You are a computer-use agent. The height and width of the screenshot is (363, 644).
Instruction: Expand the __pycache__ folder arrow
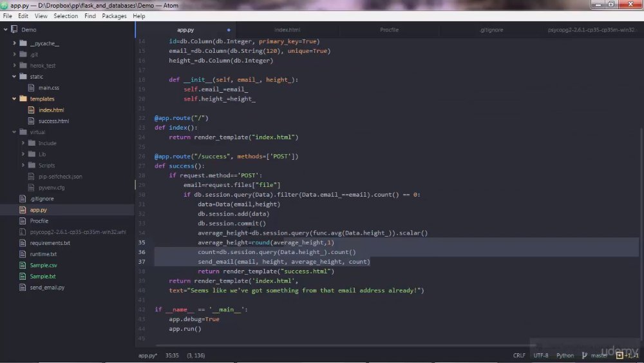click(x=14, y=43)
